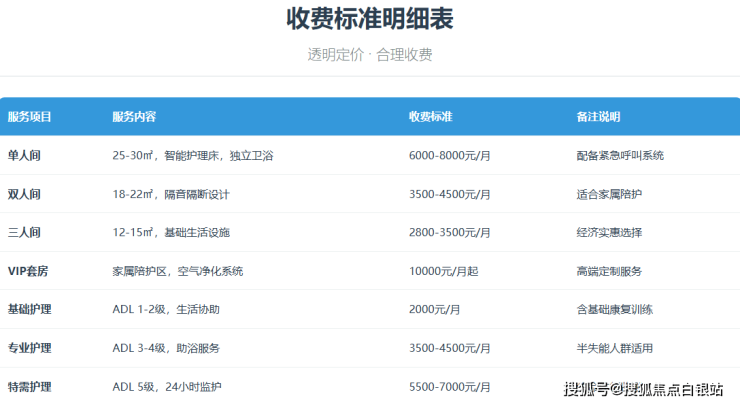Select the 单人间 row label
Screen dimensions: 740x405
[24, 155]
